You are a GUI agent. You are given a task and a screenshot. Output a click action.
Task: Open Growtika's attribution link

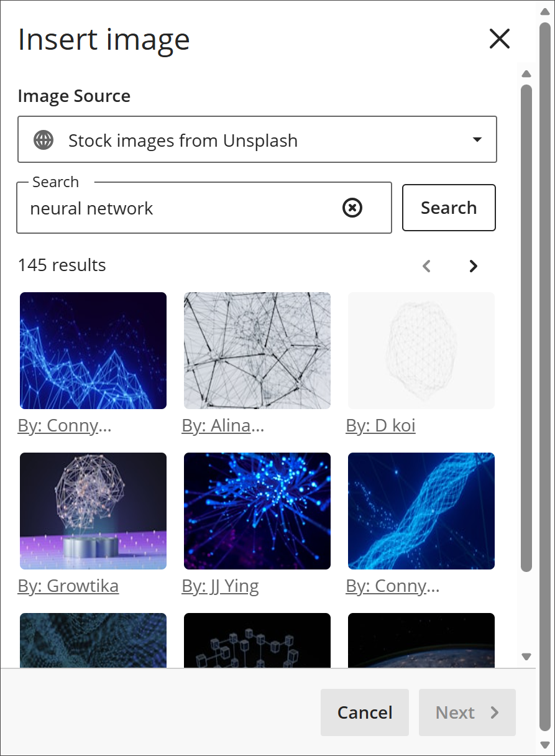coord(68,585)
